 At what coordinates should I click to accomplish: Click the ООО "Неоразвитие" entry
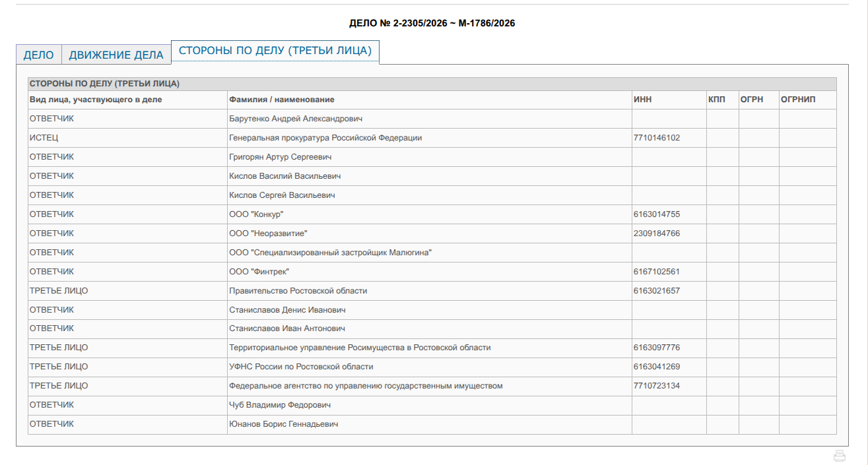point(268,233)
